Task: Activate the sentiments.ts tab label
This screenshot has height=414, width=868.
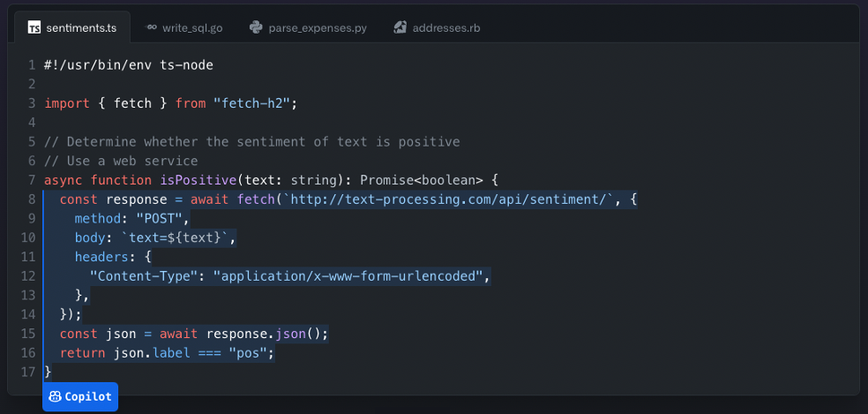Action: [81, 27]
